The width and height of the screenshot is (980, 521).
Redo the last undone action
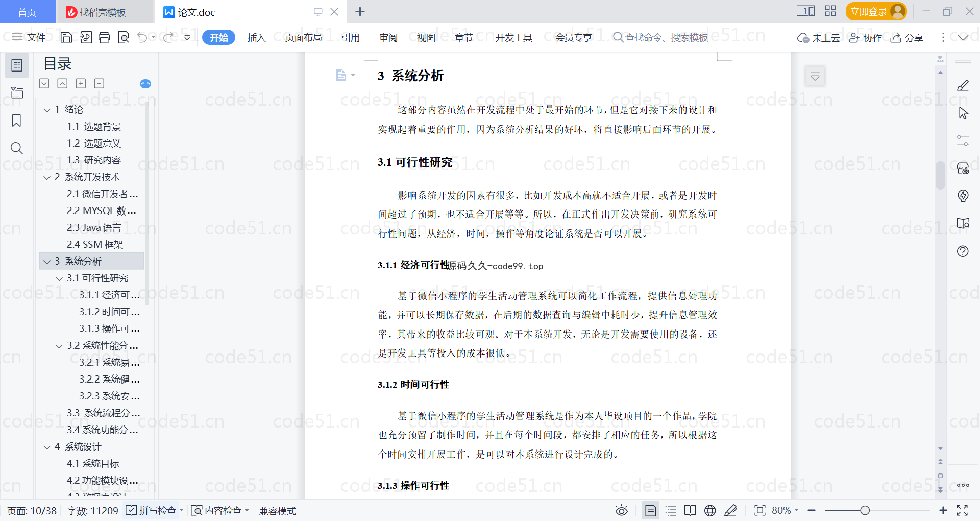(168, 37)
